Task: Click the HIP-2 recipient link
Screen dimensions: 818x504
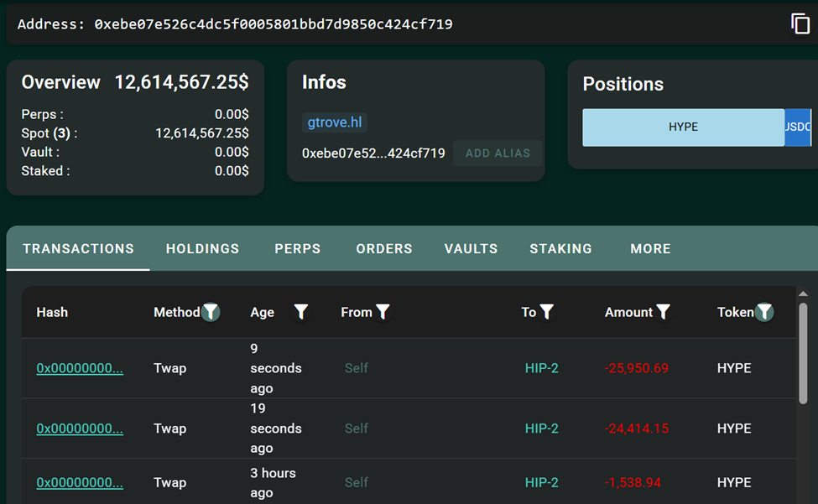Action: tap(541, 368)
